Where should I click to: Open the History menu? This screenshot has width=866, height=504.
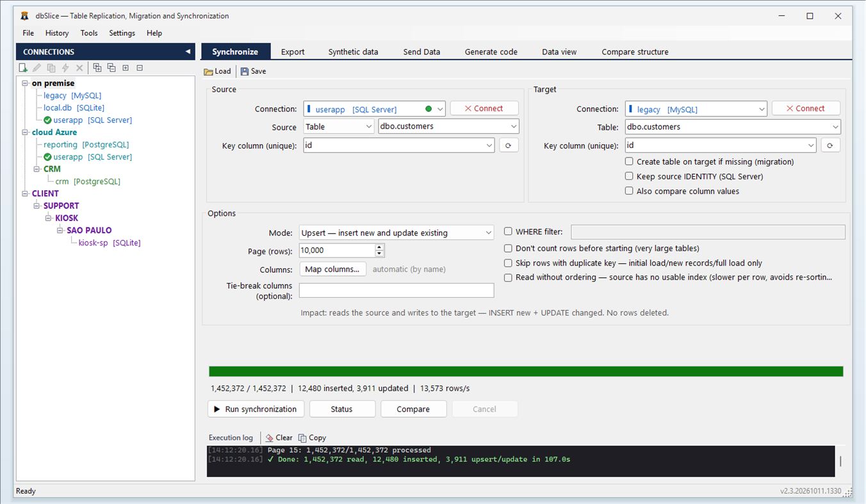[x=57, y=33]
